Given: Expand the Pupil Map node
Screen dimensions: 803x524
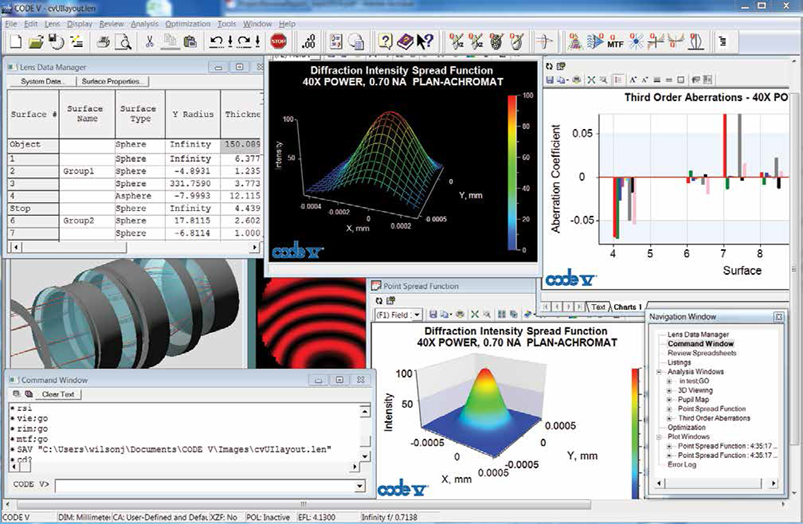Looking at the screenshot, I should [x=670, y=400].
